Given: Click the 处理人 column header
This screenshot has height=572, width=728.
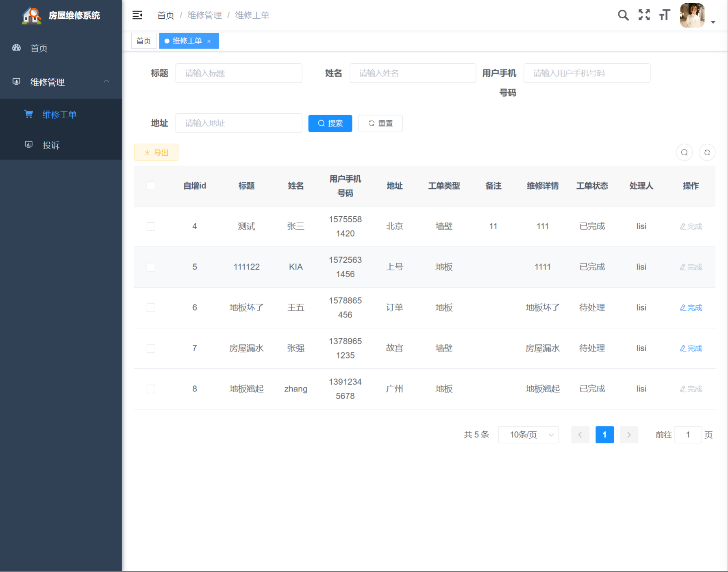Looking at the screenshot, I should 641,186.
